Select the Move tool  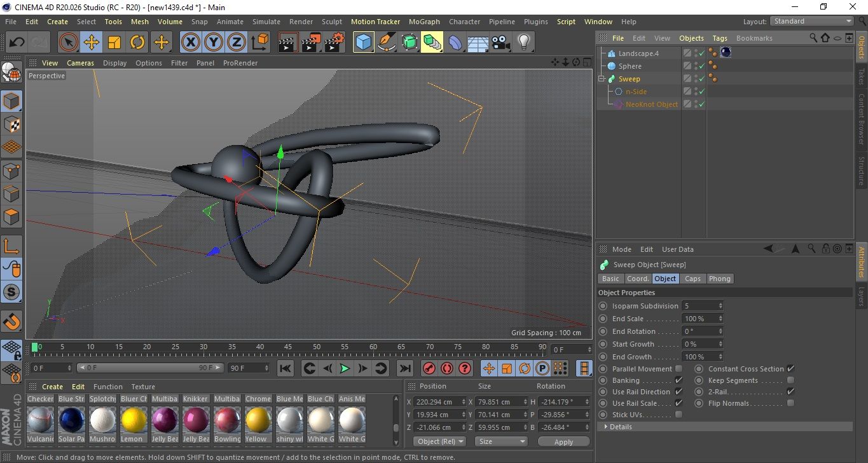(x=92, y=43)
